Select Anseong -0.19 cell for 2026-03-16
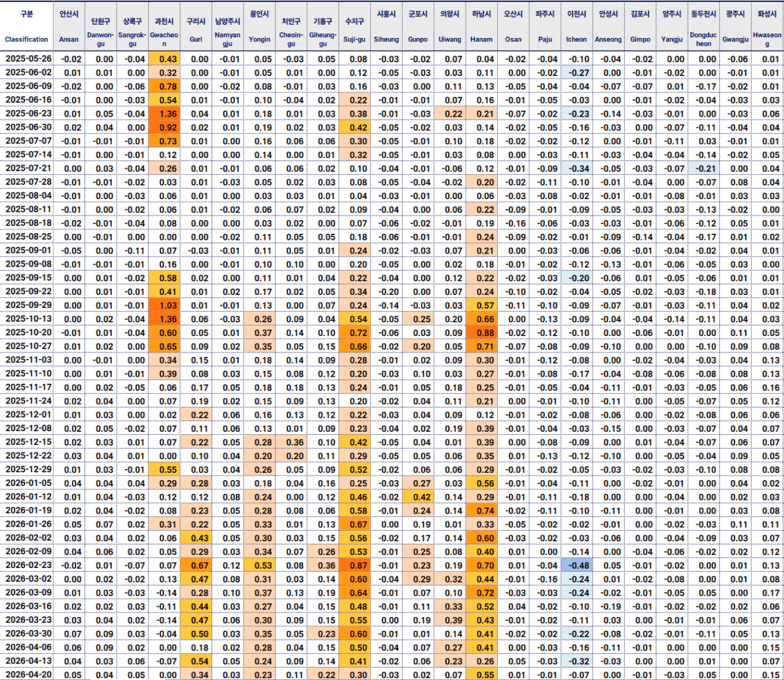784x680 pixels. tap(608, 607)
